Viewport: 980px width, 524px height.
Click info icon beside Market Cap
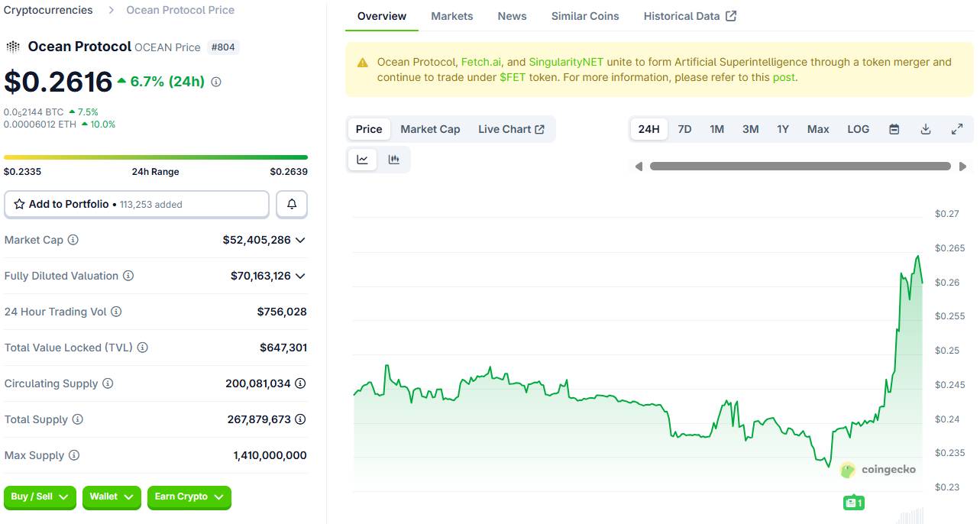click(73, 240)
